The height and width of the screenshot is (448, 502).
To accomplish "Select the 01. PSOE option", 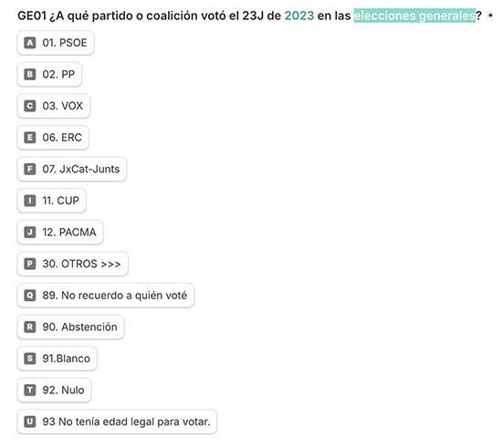I will pyautogui.click(x=56, y=43).
